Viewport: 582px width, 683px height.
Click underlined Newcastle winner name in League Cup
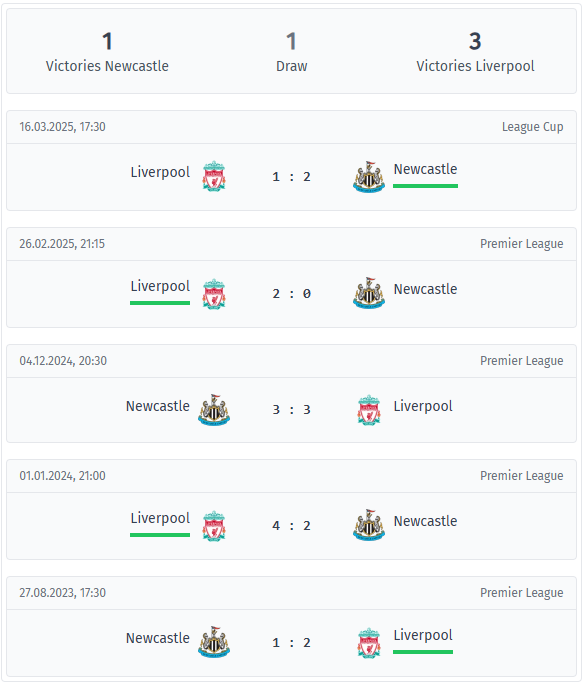point(425,169)
